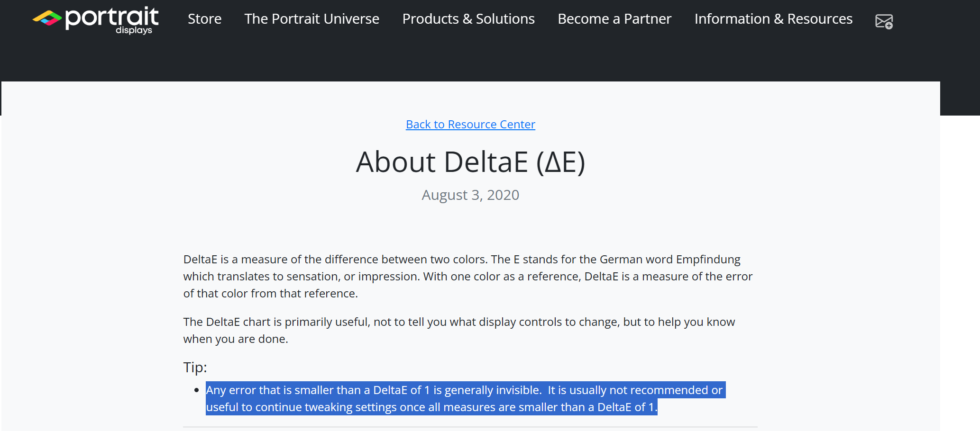Viewport: 980px width, 431px height.
Task: Click the horizontal divider below the tip
Action: point(470,427)
